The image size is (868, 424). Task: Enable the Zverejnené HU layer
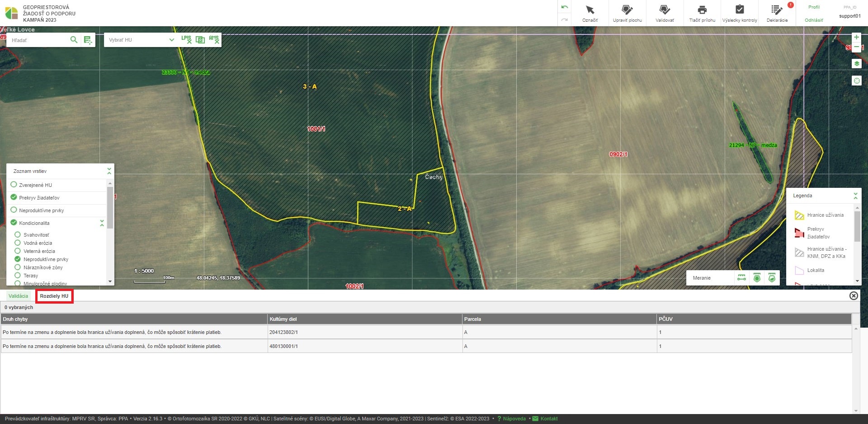tap(14, 185)
